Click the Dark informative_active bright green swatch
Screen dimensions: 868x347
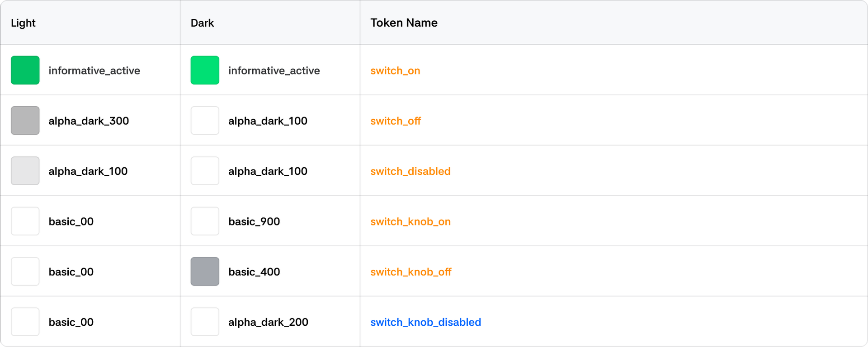tap(205, 70)
